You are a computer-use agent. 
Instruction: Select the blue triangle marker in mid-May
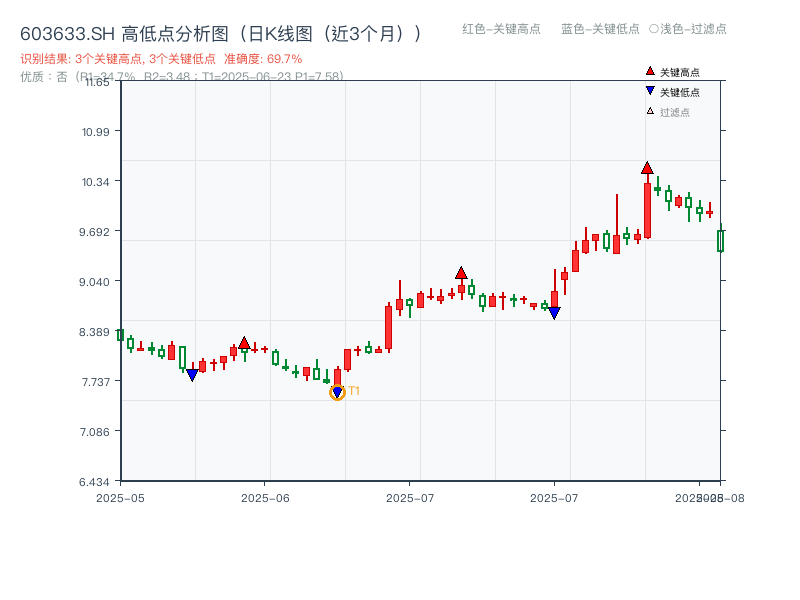[x=192, y=374]
